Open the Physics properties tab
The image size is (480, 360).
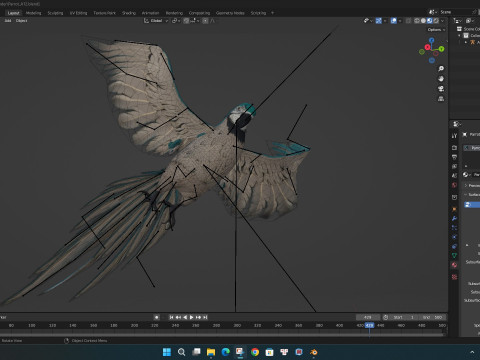[x=454, y=237]
